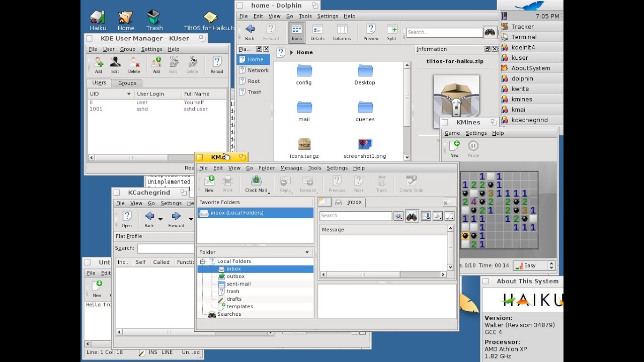Open Game menu in KMines
The image size is (644, 362).
click(452, 133)
